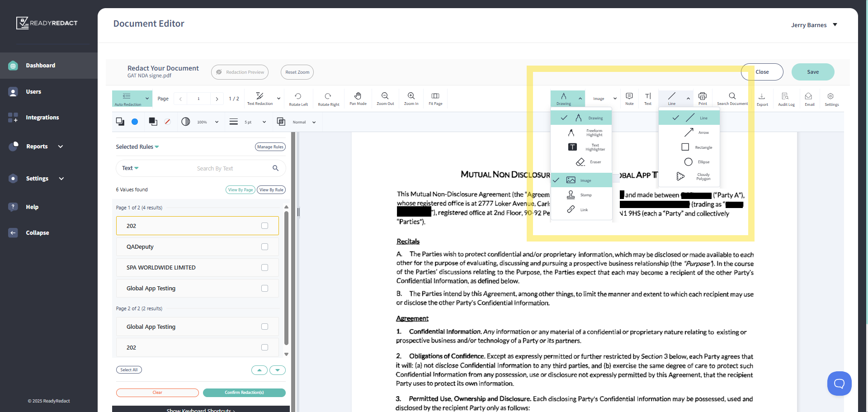Save the redacted document
Image resolution: width=868 pixels, height=412 pixels.
click(x=813, y=72)
